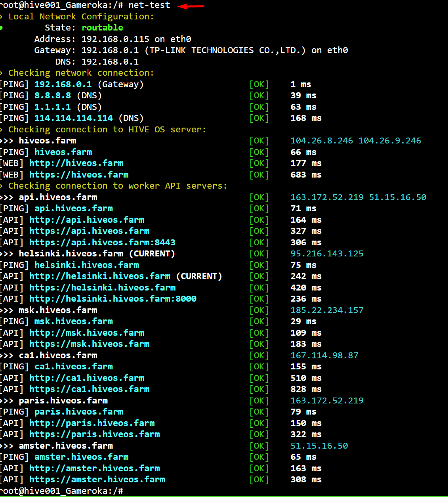
Task: Click the red arrow beside net-test
Action: click(191, 6)
